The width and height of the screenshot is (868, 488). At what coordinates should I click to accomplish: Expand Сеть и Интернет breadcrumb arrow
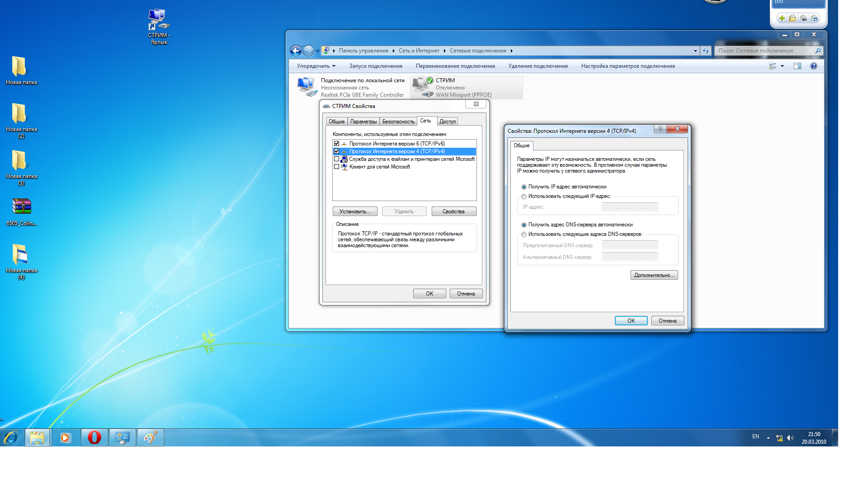[445, 51]
